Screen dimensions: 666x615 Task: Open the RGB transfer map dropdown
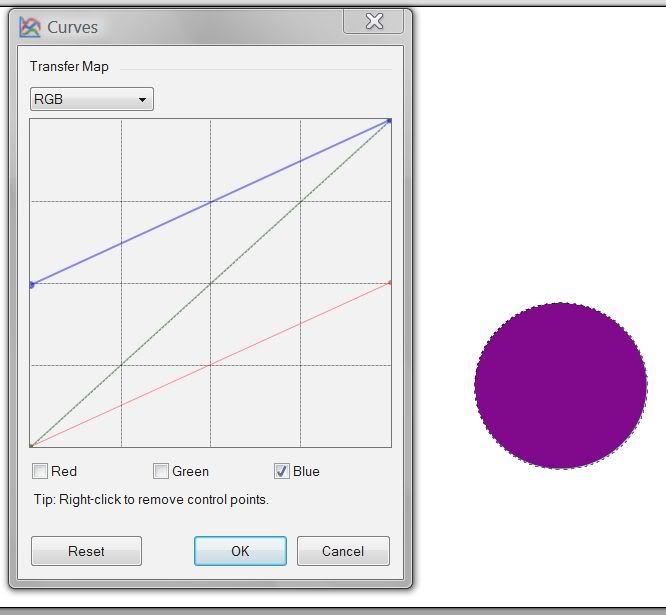[x=92, y=99]
